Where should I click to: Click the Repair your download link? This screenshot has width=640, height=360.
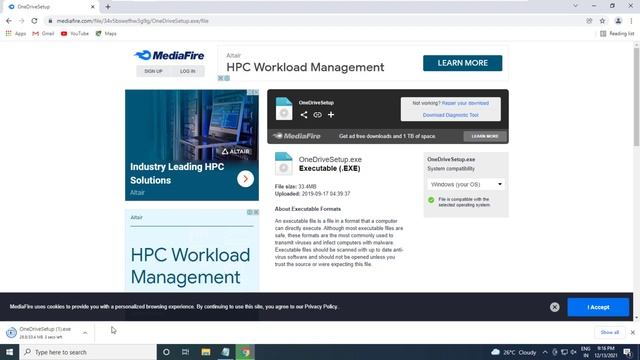coord(465,103)
